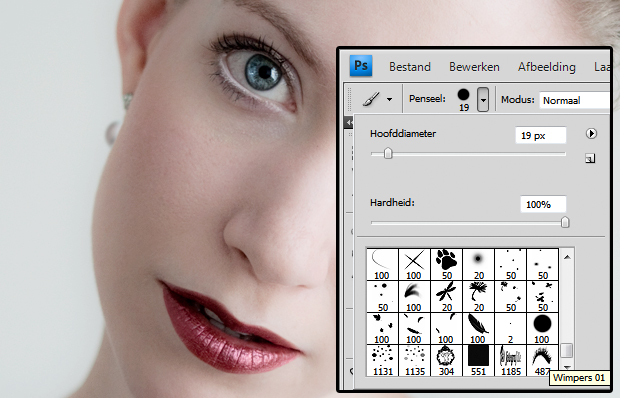Click the brush list scroll down arrow
The height and width of the screenshot is (398, 620).
(x=567, y=367)
